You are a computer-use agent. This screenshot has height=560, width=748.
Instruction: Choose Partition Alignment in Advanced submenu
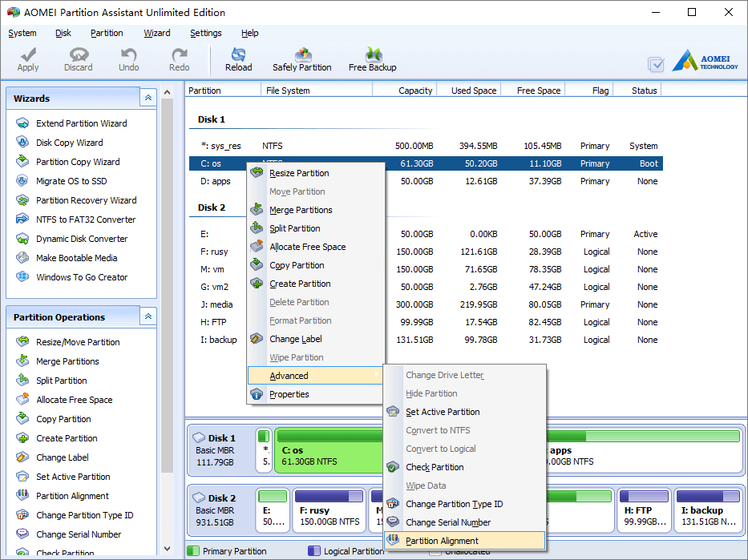[465, 541]
